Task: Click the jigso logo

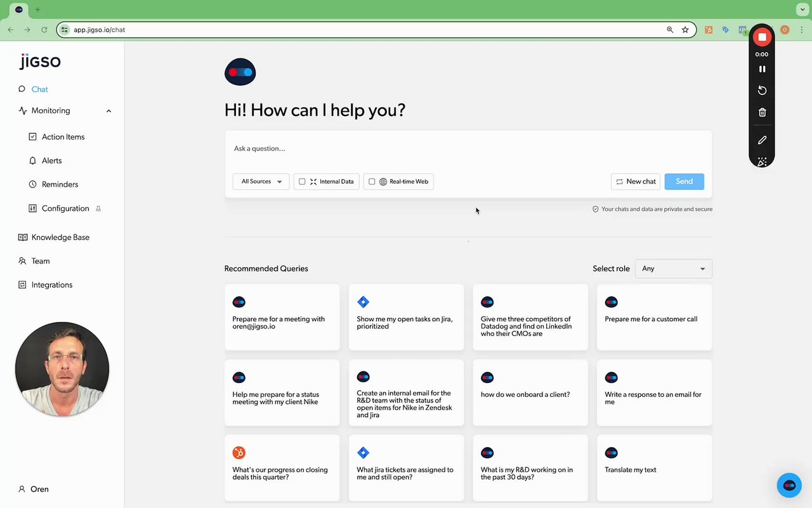Action: [x=41, y=62]
